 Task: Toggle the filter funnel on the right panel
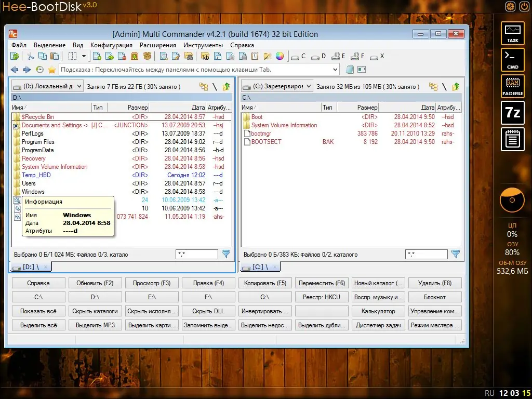point(456,254)
